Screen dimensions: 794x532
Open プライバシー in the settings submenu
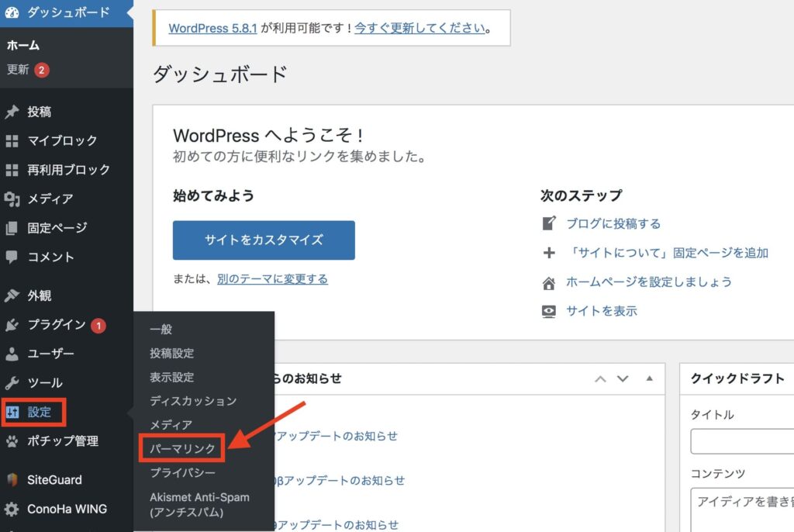[x=182, y=473]
